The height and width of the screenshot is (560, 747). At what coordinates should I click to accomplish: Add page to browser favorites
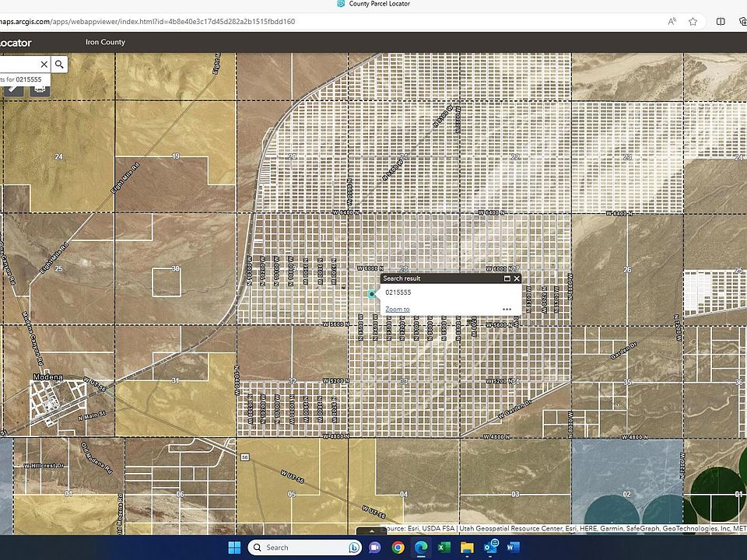tap(693, 22)
